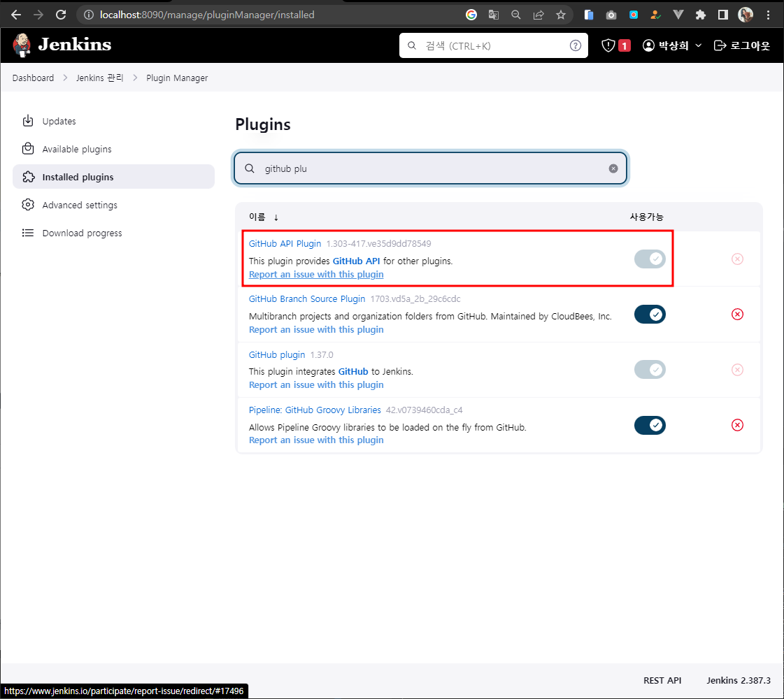784x699 pixels.
Task: Disable the GitHub Branch Source Plugin switch
Action: click(x=650, y=315)
